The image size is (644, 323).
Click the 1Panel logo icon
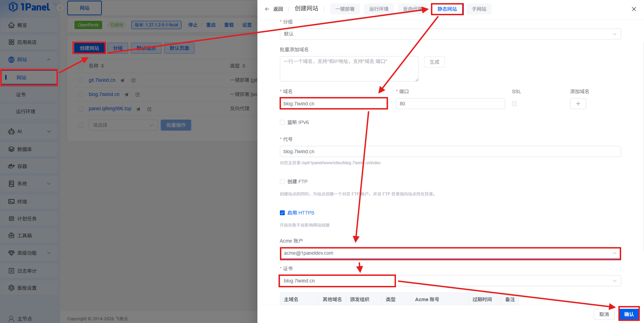tap(13, 7)
